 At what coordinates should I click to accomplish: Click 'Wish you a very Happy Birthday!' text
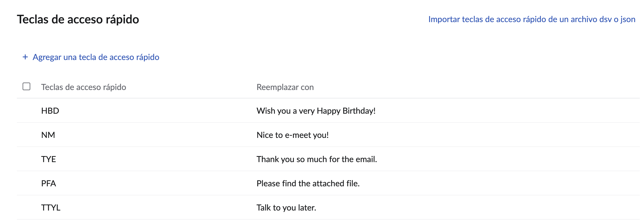point(316,111)
